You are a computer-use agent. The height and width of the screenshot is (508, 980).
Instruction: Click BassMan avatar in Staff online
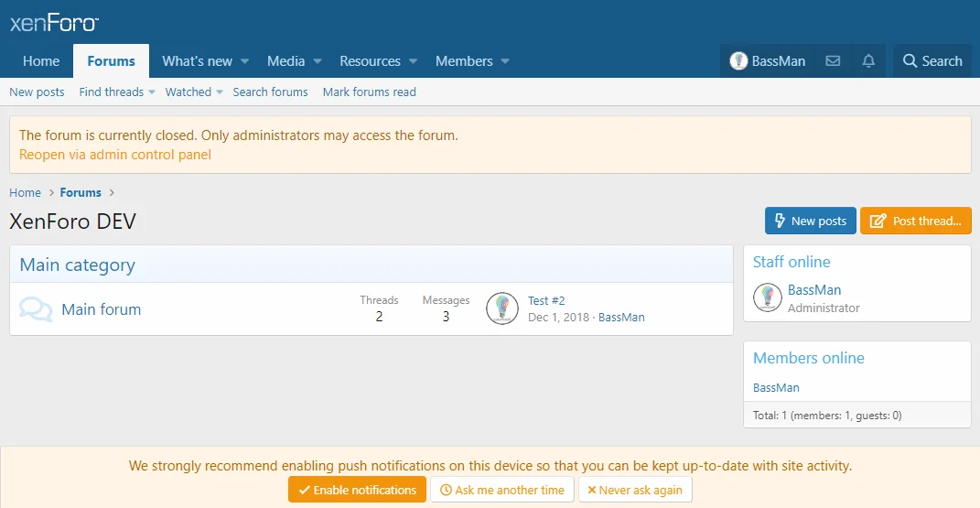click(x=767, y=297)
